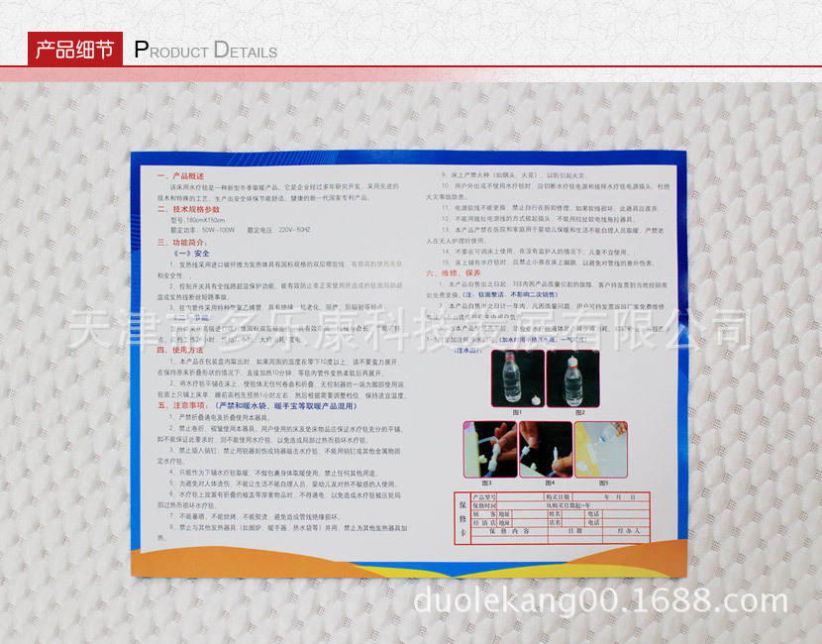Select the 六、维修、保养 section heading
This screenshot has width=822, height=644.
tap(453, 272)
